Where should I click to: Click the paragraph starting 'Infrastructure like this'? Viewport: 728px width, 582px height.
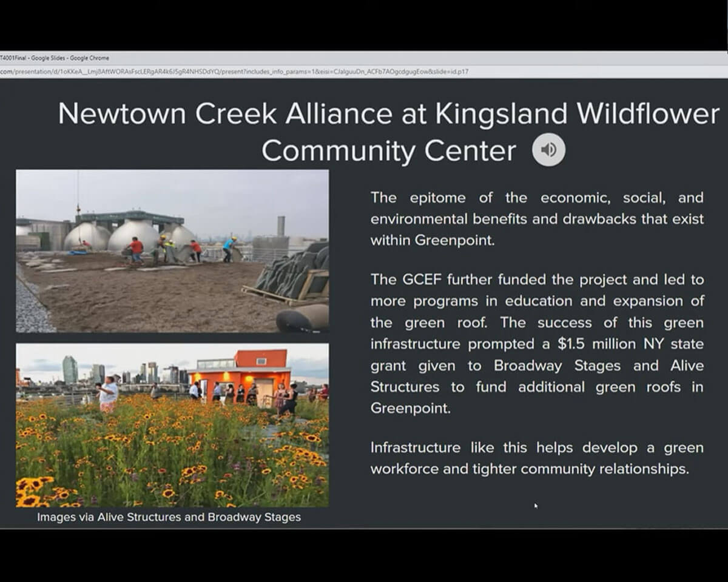pyautogui.click(x=537, y=458)
